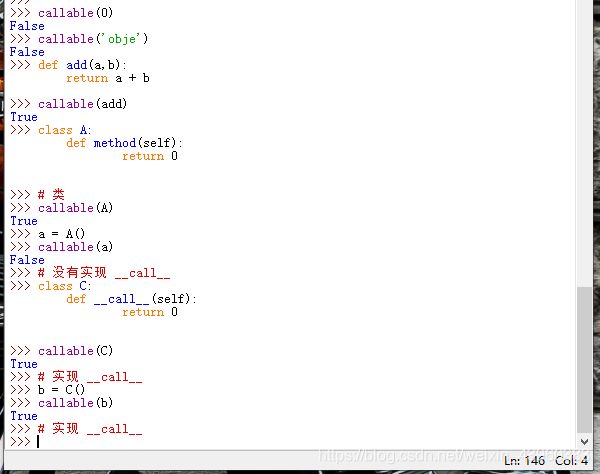Click the a = A() assignment line
The width and height of the screenshot is (600, 474).
click(62, 234)
